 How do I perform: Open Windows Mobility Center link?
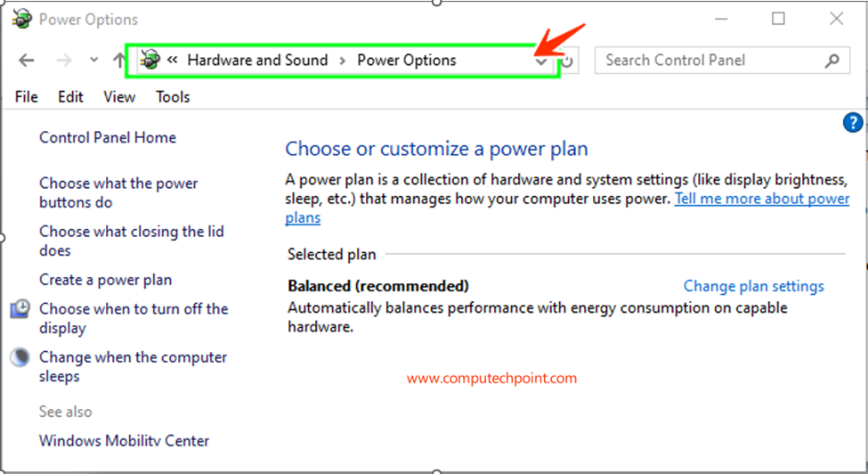pyautogui.click(x=124, y=441)
